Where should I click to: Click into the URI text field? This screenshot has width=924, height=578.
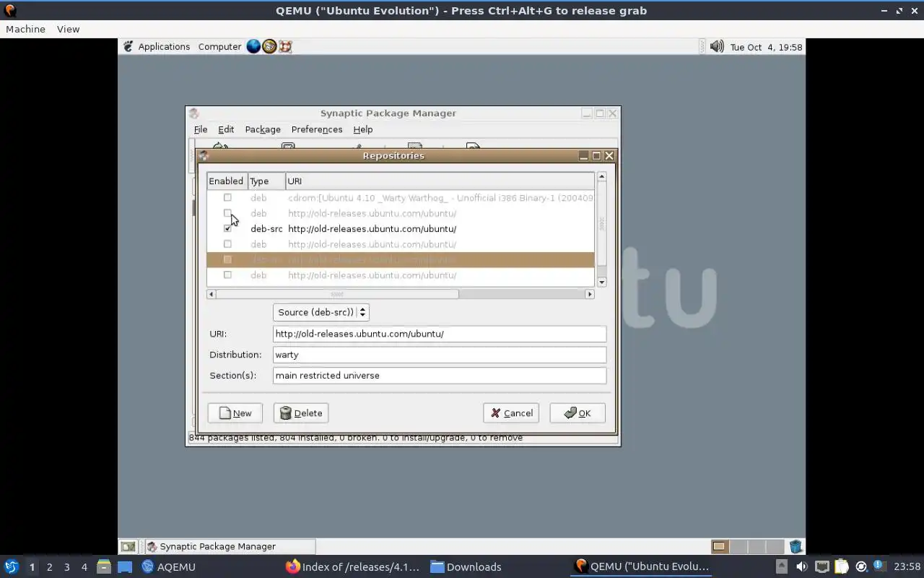click(440, 334)
